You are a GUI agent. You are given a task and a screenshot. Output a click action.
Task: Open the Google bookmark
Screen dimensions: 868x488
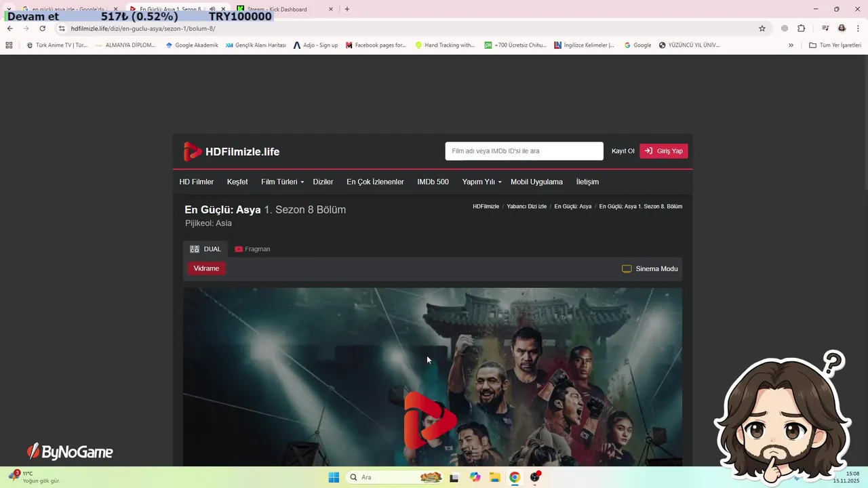point(637,45)
